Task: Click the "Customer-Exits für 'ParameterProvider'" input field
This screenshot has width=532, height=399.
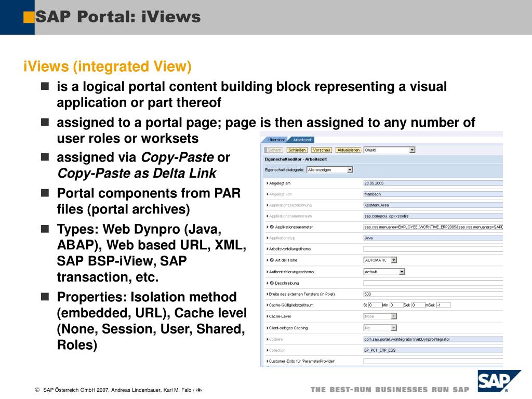Action: point(433,362)
